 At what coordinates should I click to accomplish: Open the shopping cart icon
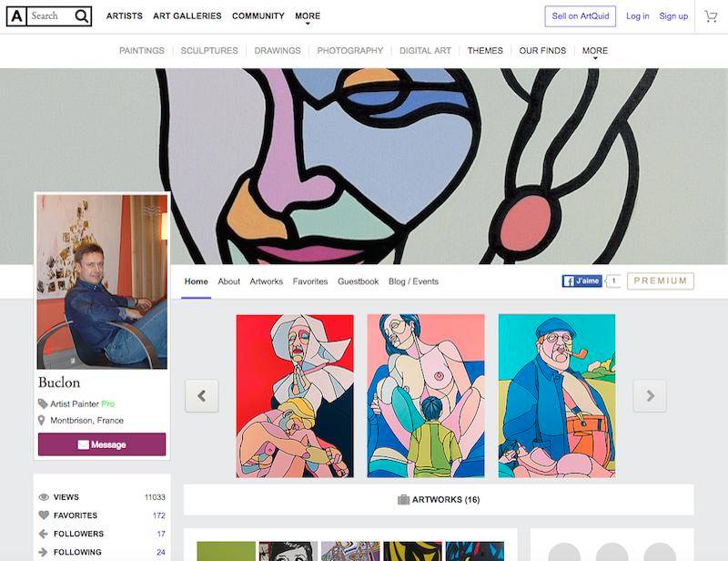pyautogui.click(x=711, y=16)
